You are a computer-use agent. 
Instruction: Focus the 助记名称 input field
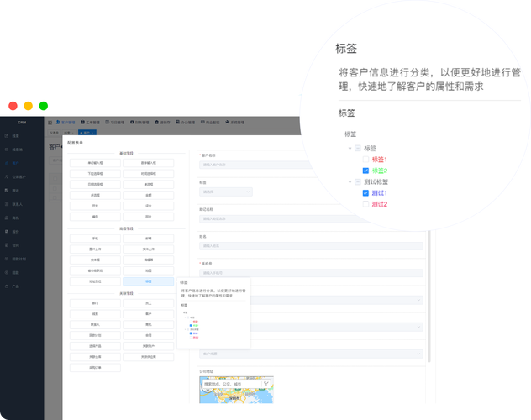pos(285,219)
